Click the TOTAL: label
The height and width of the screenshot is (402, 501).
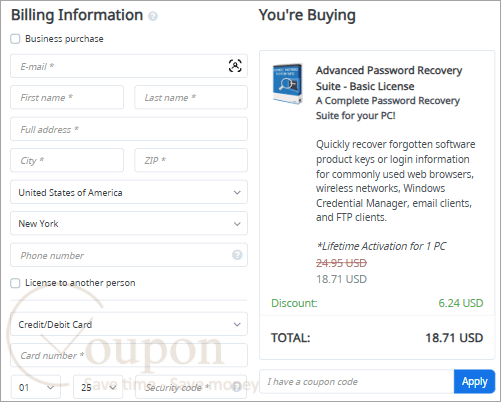pos(290,338)
